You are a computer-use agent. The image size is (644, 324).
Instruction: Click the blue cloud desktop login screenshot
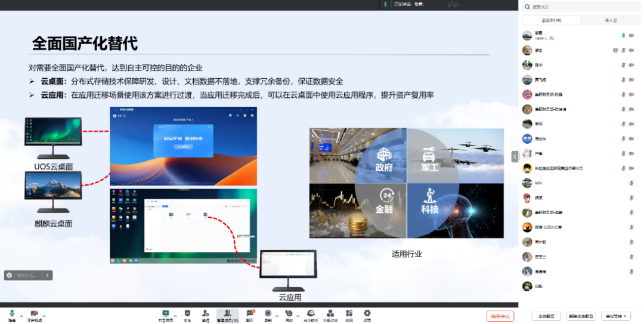pyautogui.click(x=183, y=146)
